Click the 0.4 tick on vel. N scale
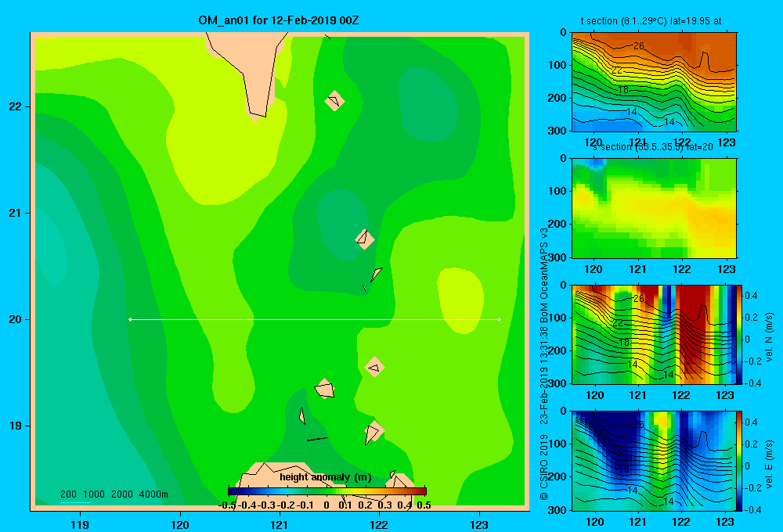This screenshot has width=783, height=532. click(751, 296)
